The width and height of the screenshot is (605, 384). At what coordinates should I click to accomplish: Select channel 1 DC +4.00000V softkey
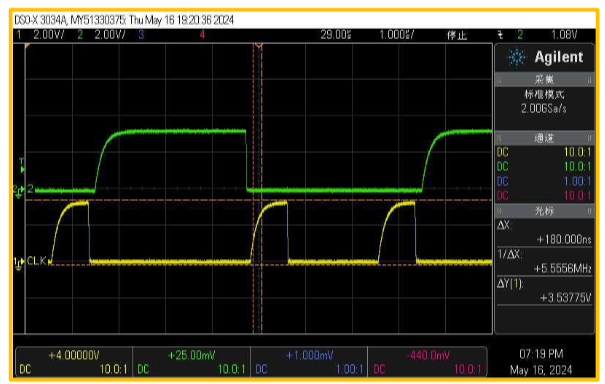click(74, 362)
